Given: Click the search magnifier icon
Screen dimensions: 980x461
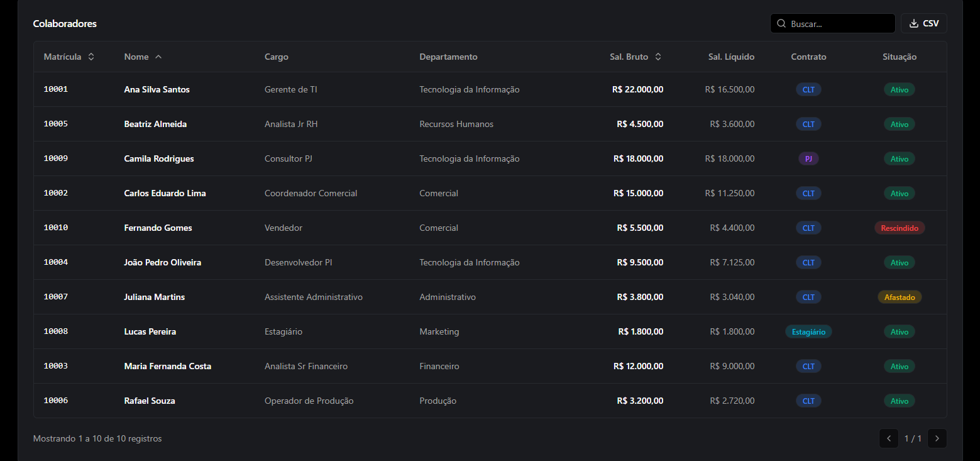Looking at the screenshot, I should (781, 24).
